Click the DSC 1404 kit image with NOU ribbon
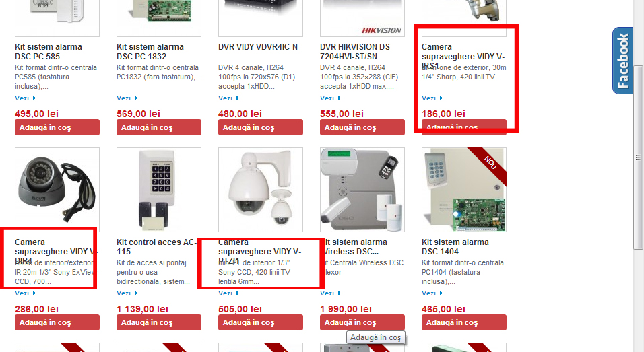644x352 pixels. pos(464,190)
